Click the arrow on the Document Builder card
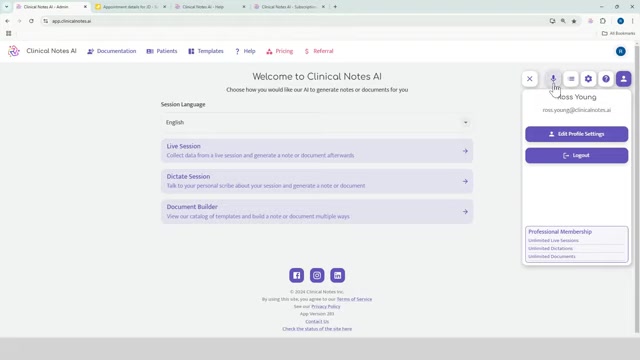The height and width of the screenshot is (360, 640). pos(465,212)
